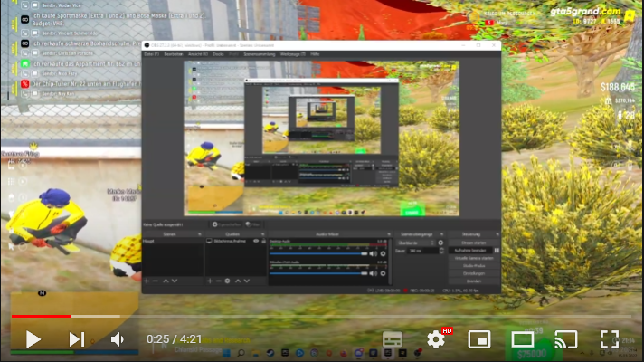
Task: Click Aufnahme beenden button
Action: tap(470, 251)
